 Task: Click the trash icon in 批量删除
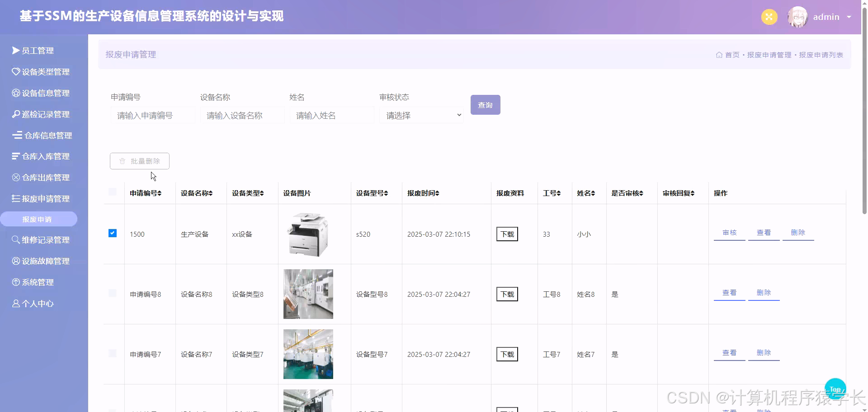pos(122,161)
